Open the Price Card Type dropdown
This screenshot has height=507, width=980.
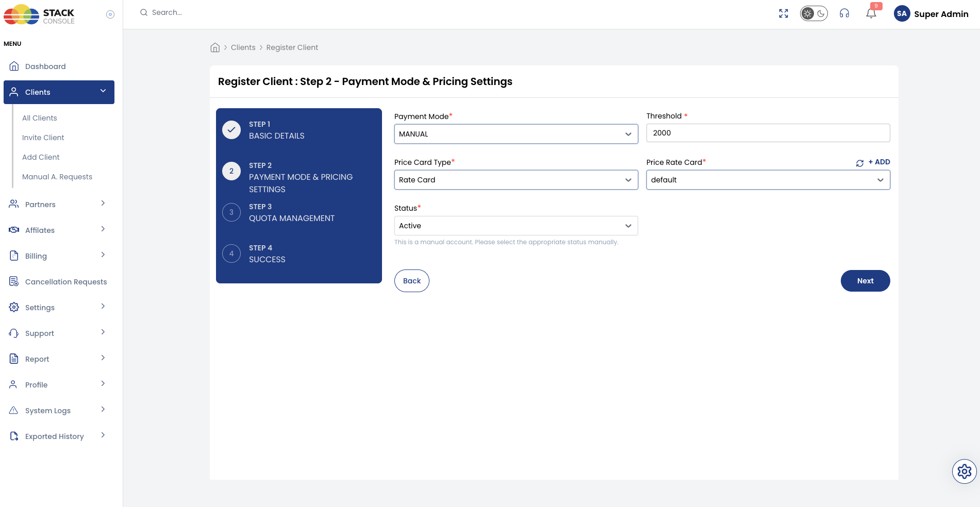coord(516,180)
